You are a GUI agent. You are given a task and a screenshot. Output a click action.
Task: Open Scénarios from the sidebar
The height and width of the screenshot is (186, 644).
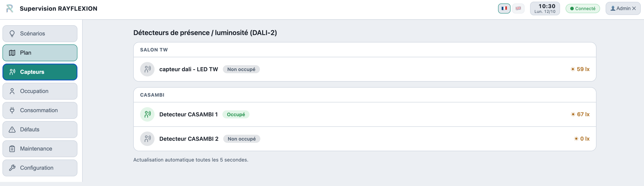40,34
